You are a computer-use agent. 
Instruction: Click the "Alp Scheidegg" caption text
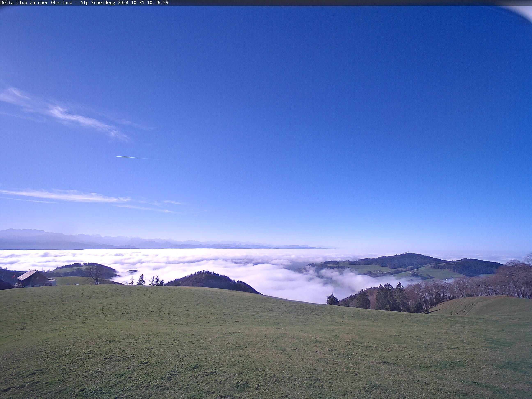point(98,3)
